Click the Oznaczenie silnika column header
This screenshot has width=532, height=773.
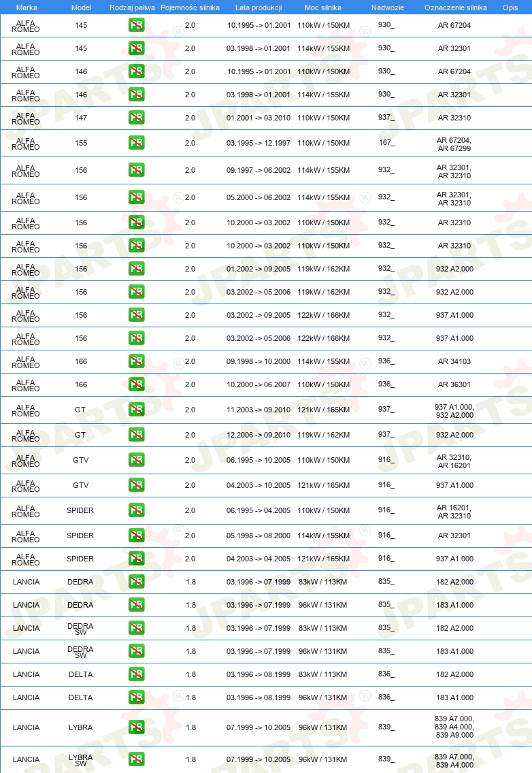click(x=456, y=7)
